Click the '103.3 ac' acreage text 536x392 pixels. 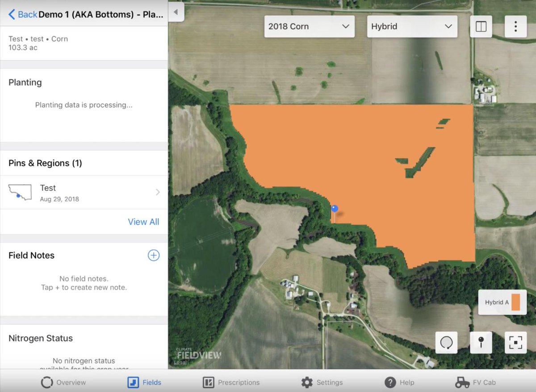(23, 47)
